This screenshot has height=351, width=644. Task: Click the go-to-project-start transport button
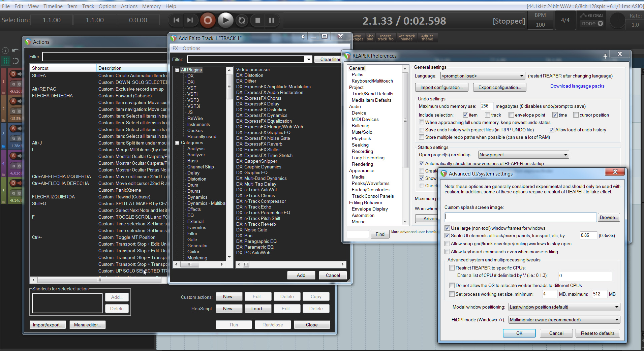(x=176, y=20)
